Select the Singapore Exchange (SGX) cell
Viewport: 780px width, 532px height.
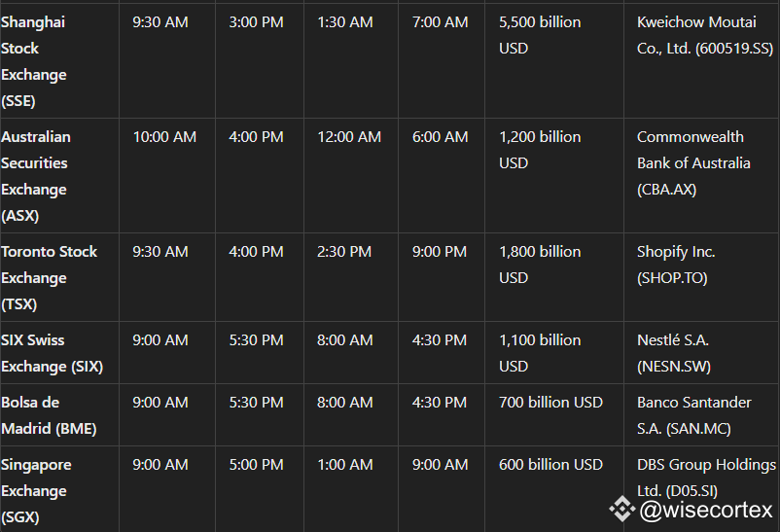pyautogui.click(x=59, y=490)
